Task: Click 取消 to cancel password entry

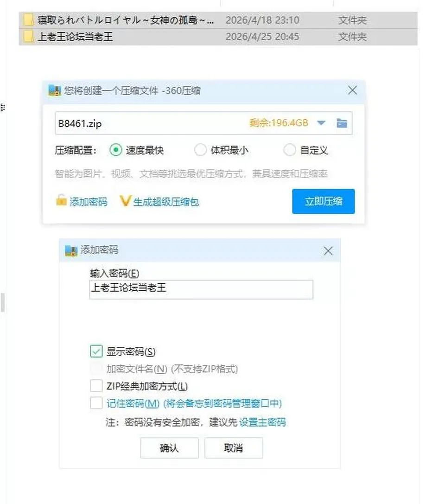Action: [x=234, y=448]
